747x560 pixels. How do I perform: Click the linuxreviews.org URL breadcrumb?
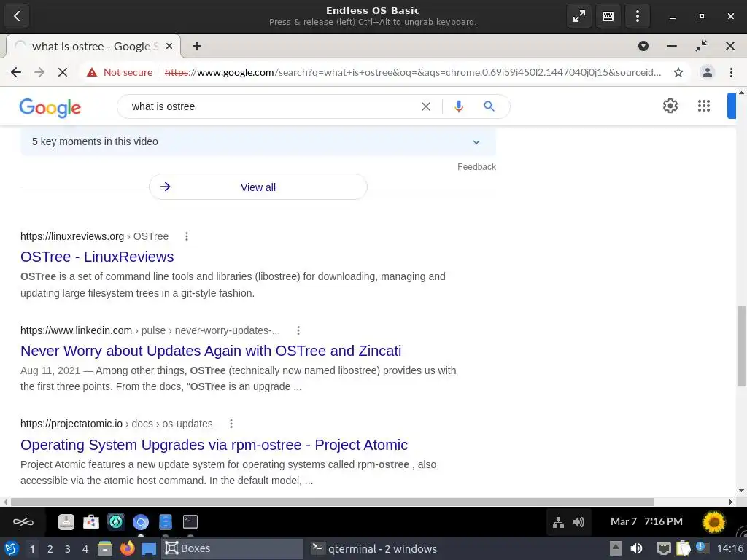point(94,236)
